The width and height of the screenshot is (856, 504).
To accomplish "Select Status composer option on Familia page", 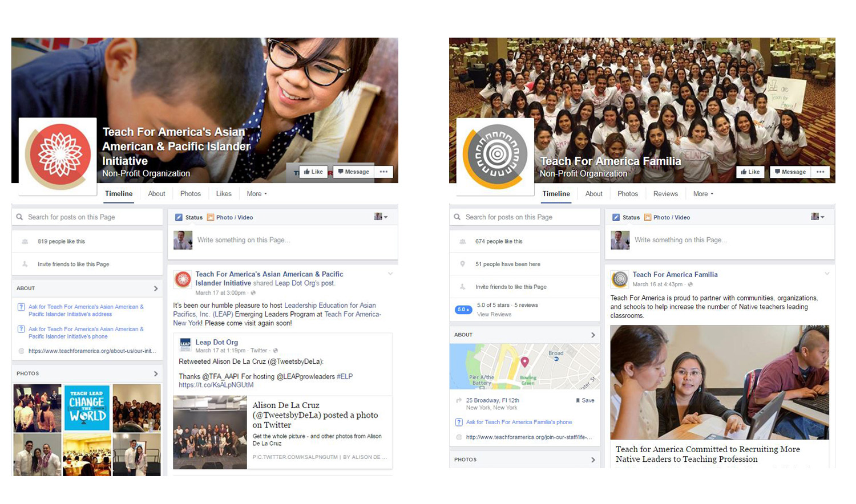I will click(x=626, y=217).
